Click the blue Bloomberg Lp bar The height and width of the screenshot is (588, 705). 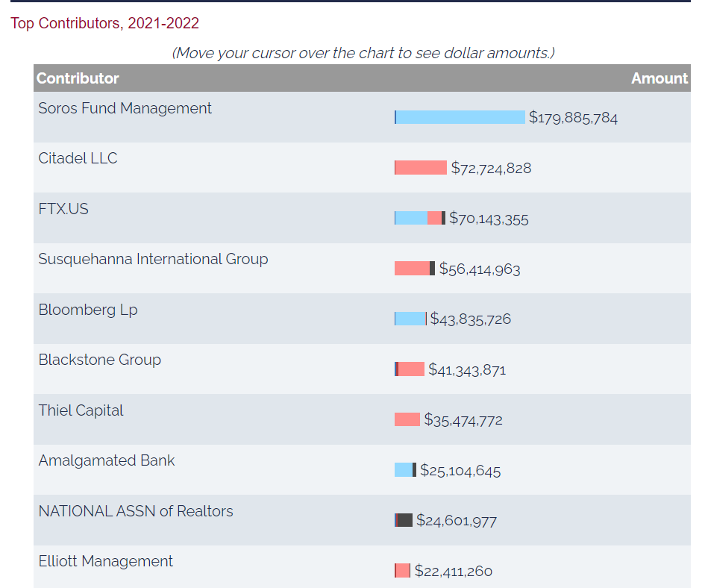tap(410, 319)
